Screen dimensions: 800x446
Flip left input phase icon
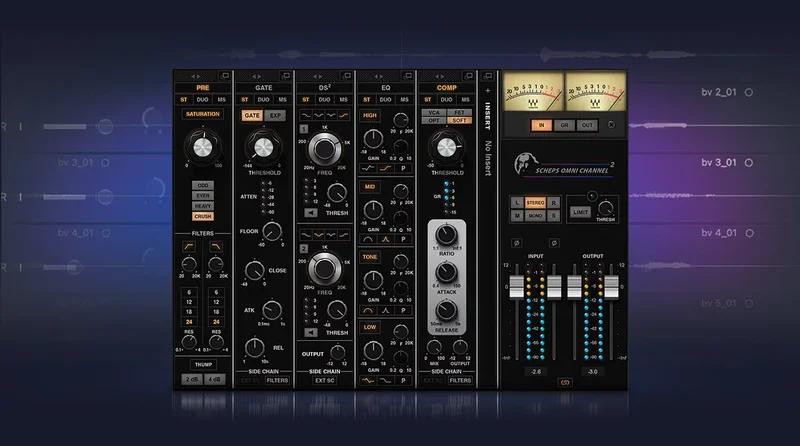(516, 243)
